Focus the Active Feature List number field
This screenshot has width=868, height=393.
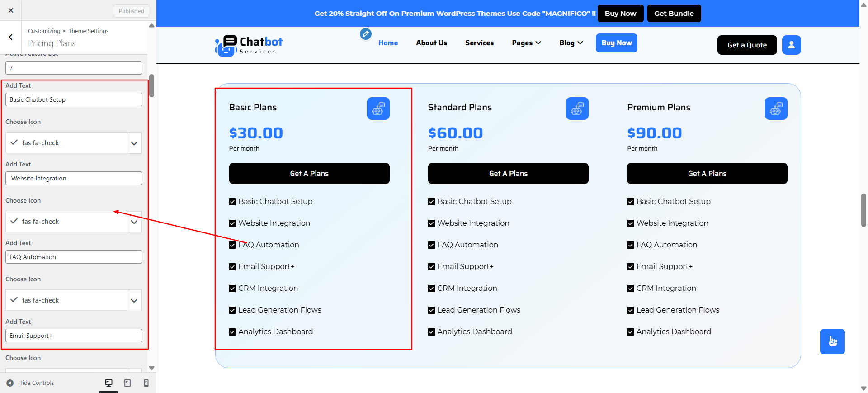[x=74, y=68]
